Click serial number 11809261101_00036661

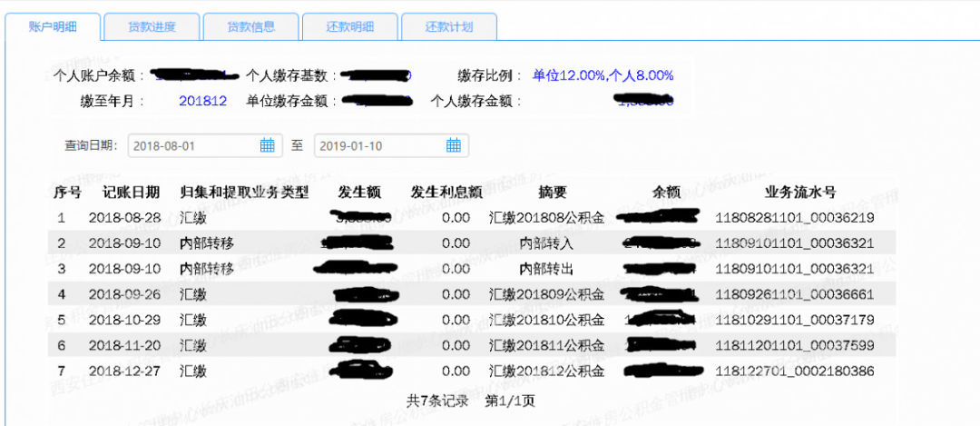(794, 294)
